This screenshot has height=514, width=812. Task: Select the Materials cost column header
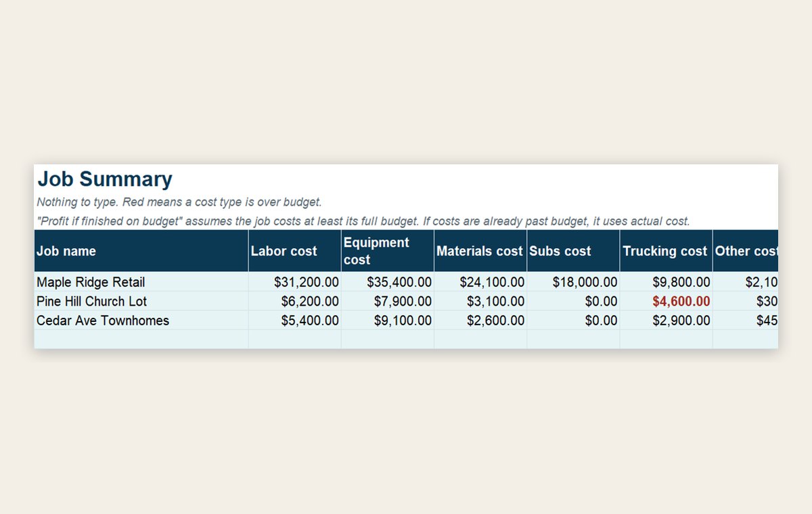[480, 251]
